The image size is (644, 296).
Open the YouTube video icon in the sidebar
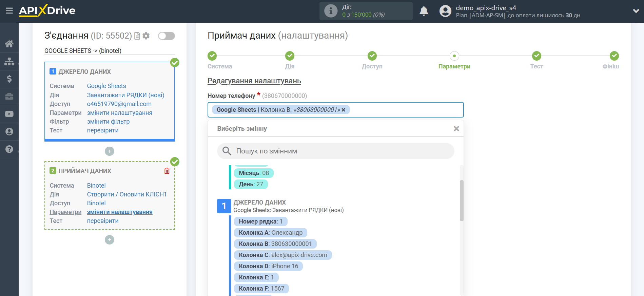point(9,114)
